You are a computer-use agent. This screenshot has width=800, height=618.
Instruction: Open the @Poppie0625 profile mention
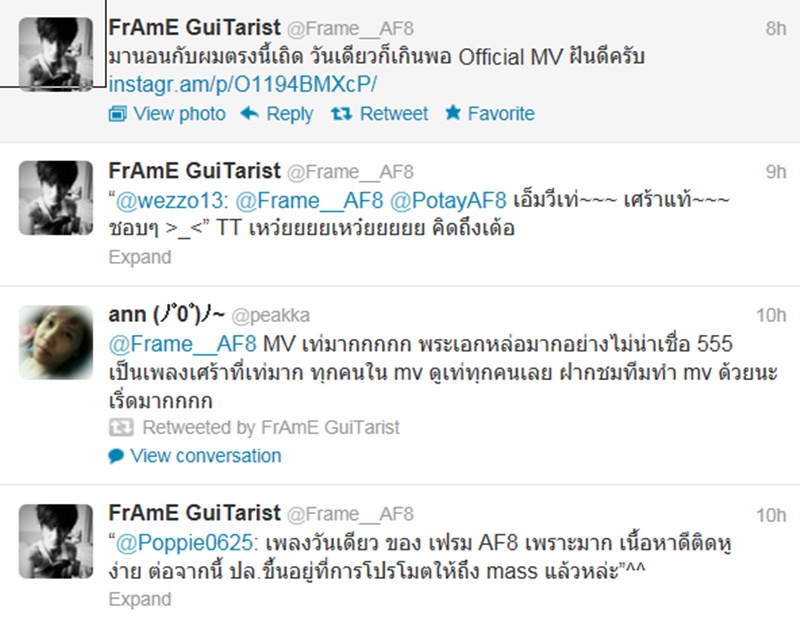pyautogui.click(x=184, y=542)
